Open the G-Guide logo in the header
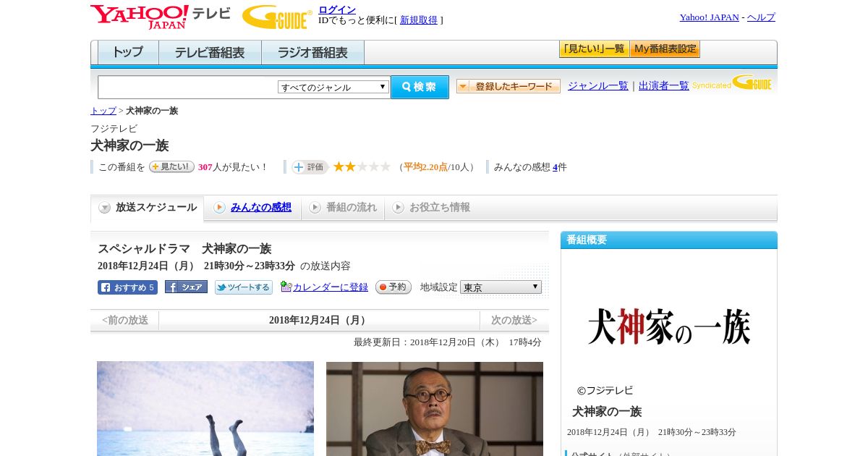The image size is (868, 456). (x=277, y=17)
